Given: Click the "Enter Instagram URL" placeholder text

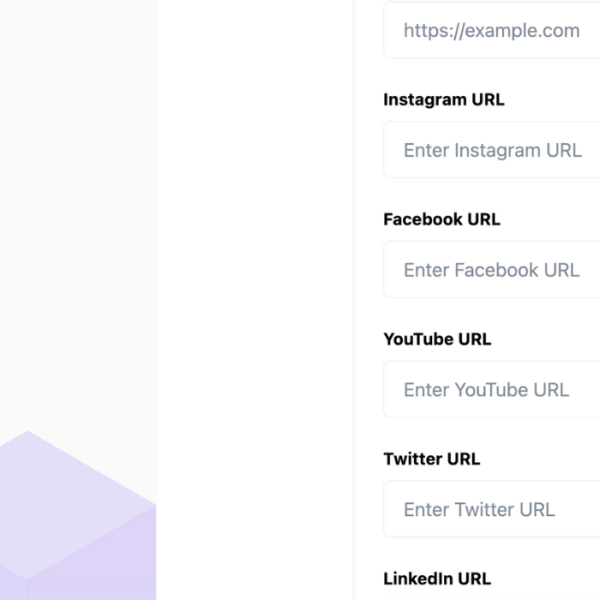Looking at the screenshot, I should [x=492, y=150].
